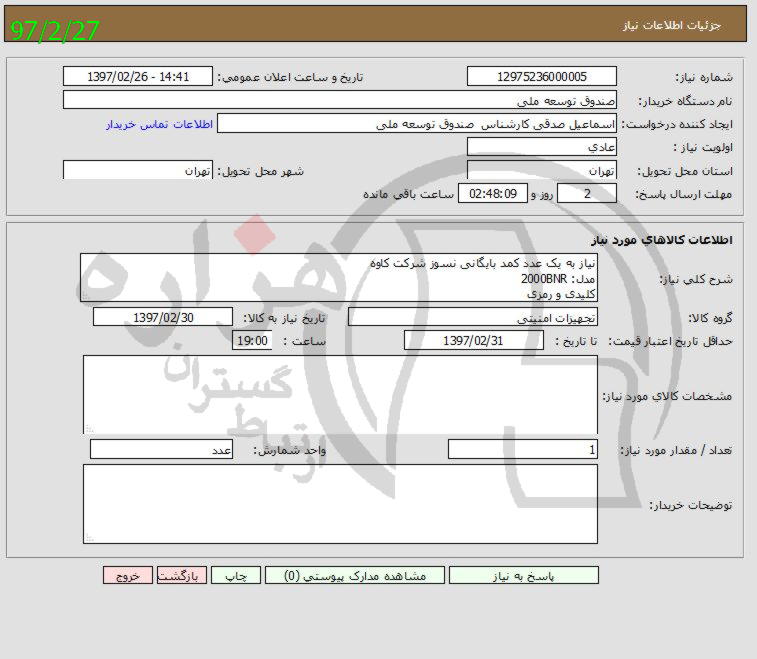Screen dimensions: 757x659
Task: Click the ساعت field showing 19:00
Action: [x=251, y=341]
